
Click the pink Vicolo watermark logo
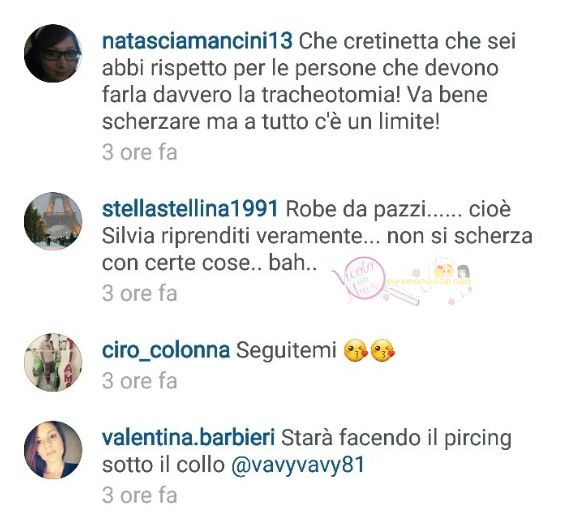click(359, 278)
